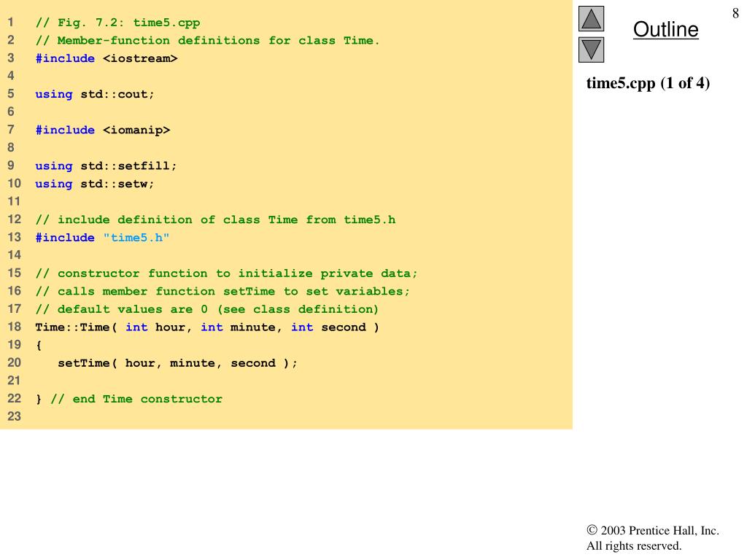The height and width of the screenshot is (560, 747).
Task: Click line number 4
Action: 10,76
